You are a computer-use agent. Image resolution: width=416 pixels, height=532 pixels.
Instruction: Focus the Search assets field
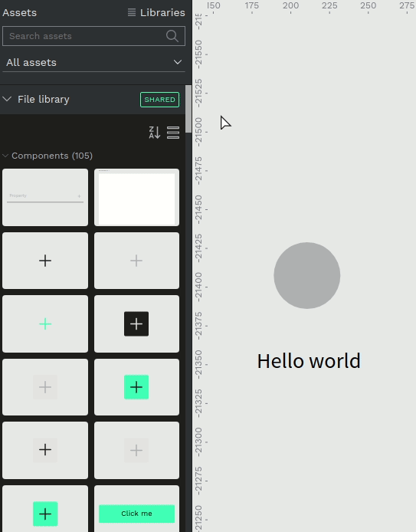(83, 36)
